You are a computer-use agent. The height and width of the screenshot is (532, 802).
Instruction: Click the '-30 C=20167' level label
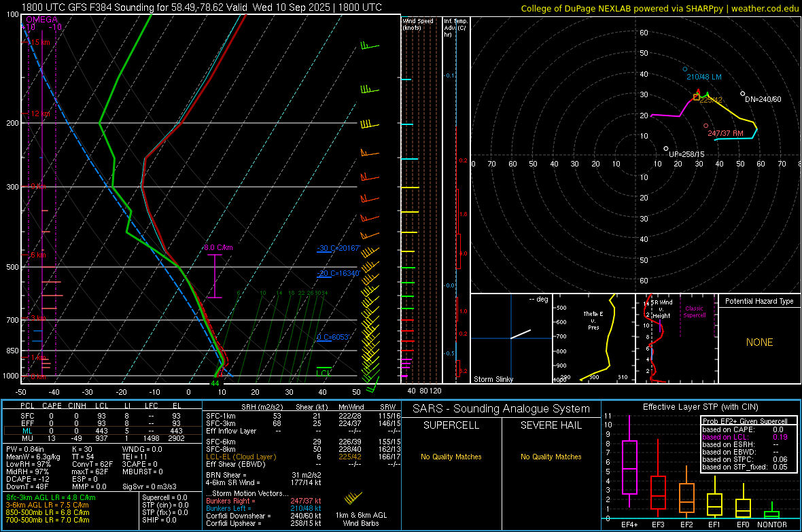[338, 248]
